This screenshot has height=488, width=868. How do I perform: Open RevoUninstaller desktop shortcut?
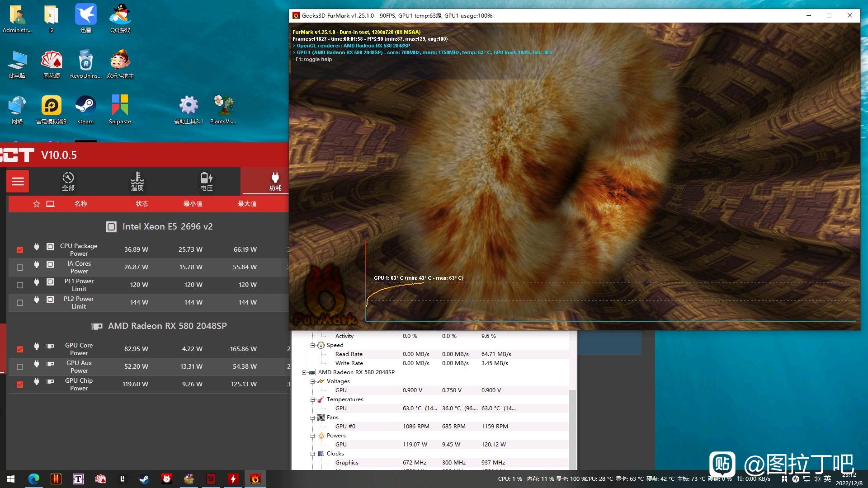85,65
